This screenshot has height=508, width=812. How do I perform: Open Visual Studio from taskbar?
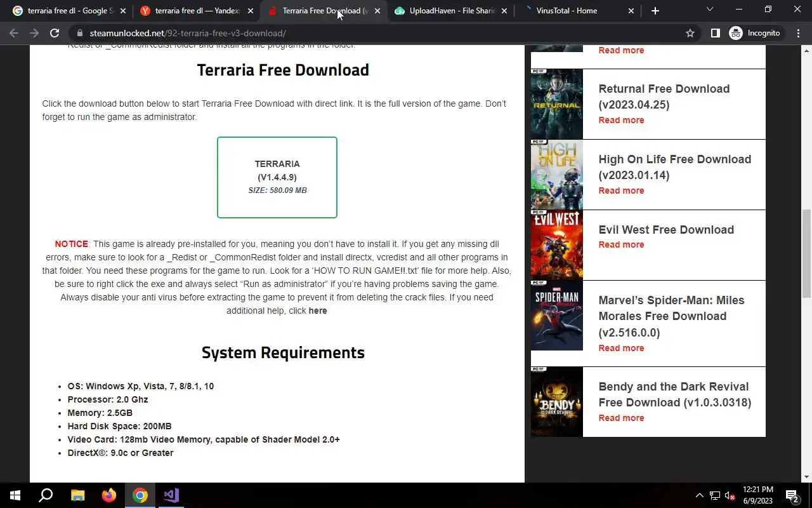tap(171, 495)
